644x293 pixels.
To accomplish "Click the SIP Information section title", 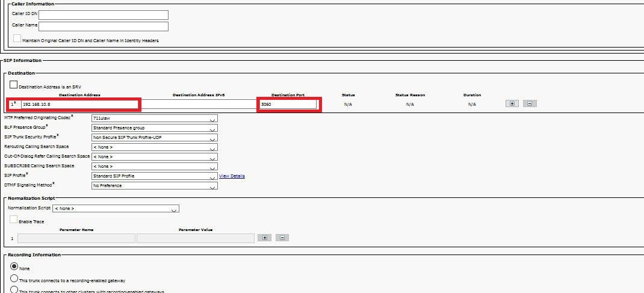I will tap(22, 60).
